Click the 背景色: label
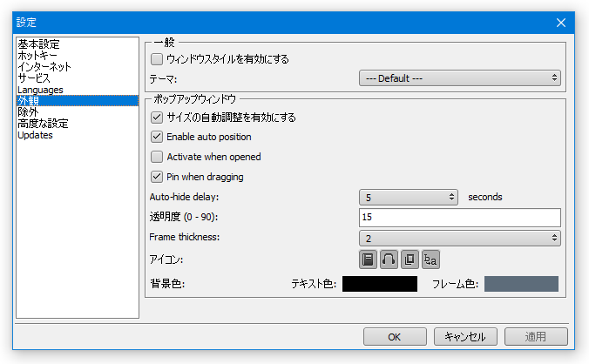Image resolution: width=589 pixels, height=364 pixels. tap(167, 283)
